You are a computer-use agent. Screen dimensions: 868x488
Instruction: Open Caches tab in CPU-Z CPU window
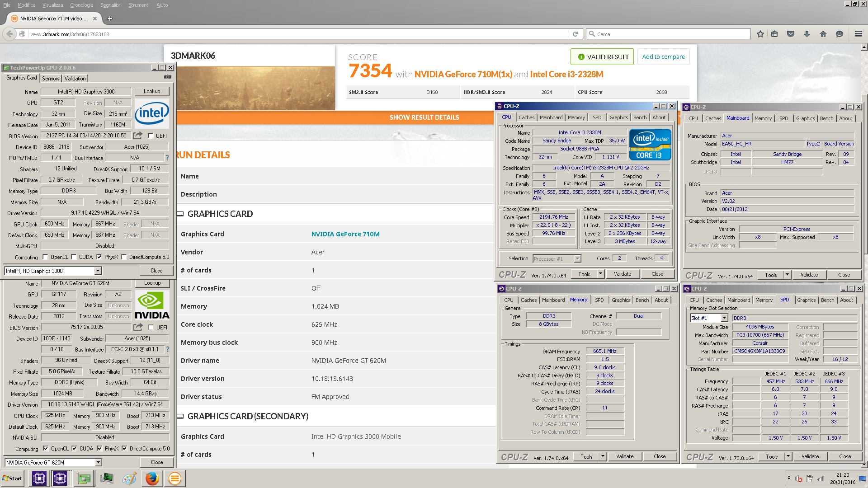point(526,117)
